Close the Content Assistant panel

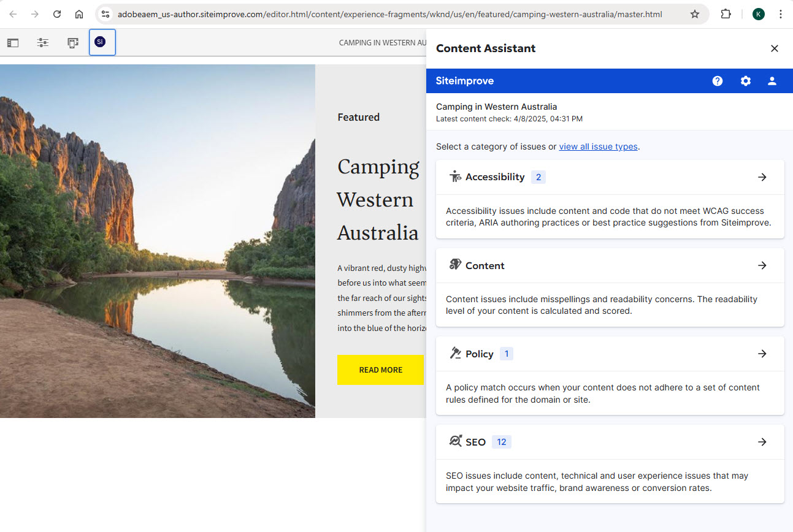pos(774,48)
